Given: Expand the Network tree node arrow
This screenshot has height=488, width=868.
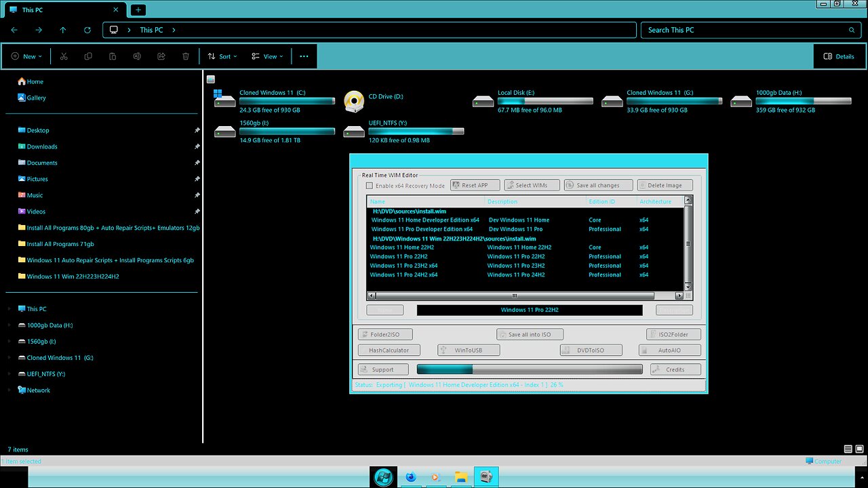Looking at the screenshot, I should pos(9,390).
